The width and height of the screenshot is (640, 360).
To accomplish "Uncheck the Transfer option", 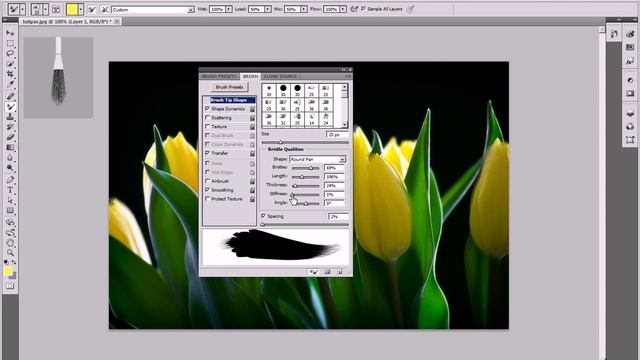I will [x=207, y=153].
